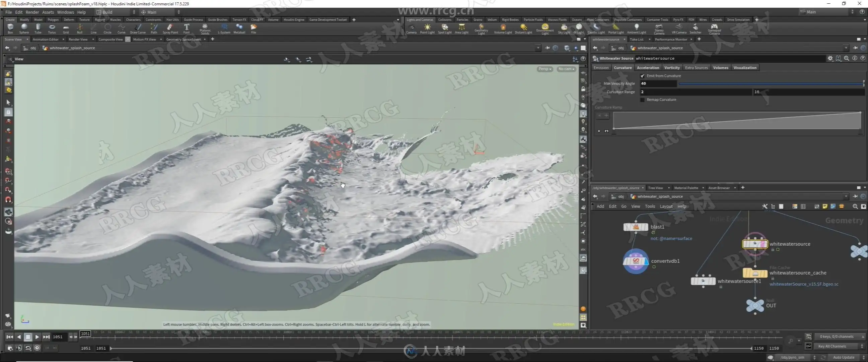
Task: Open the No cam camera dropdown
Action: point(566,69)
